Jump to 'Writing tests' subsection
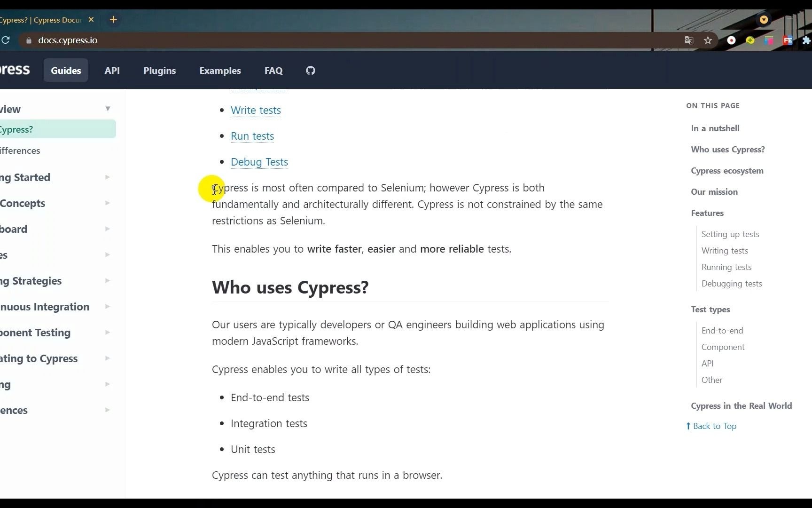Viewport: 812px width, 508px height. 725,251
